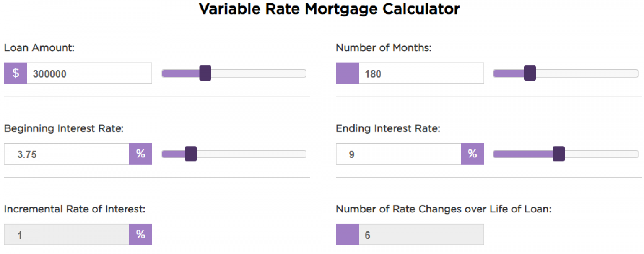Image resolution: width=644 pixels, height=254 pixels.
Task: Select the Ending Interest Rate input showing 9
Action: [x=396, y=154]
